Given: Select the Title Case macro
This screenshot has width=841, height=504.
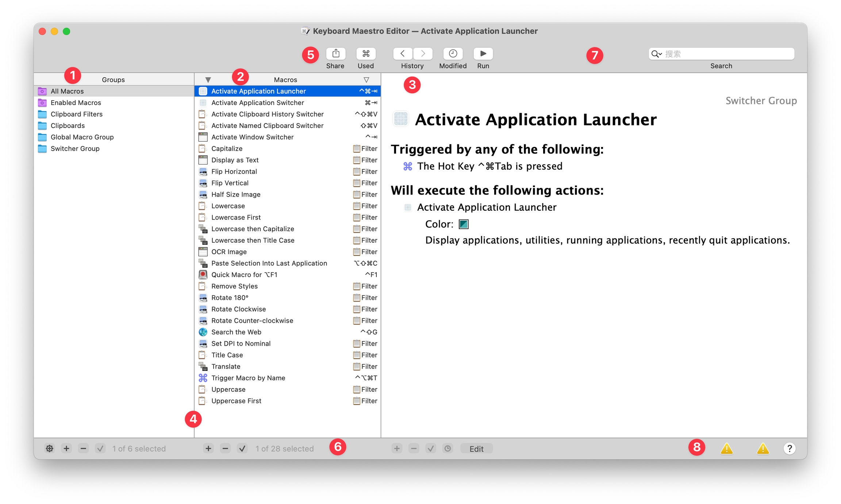Looking at the screenshot, I should 288,355.
